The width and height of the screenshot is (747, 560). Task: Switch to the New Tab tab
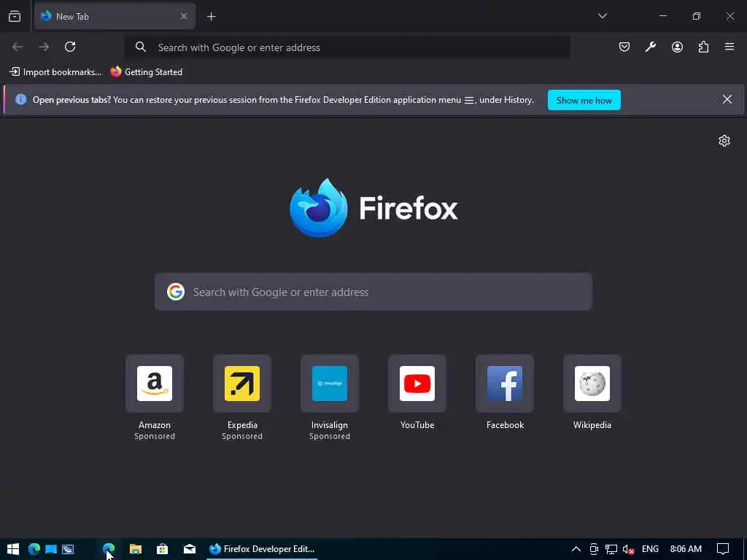coord(115,16)
